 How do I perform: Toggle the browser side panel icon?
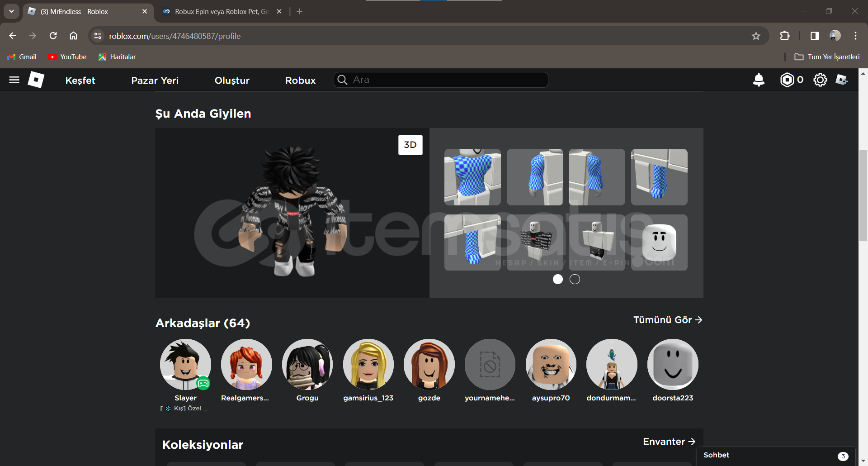coord(815,36)
